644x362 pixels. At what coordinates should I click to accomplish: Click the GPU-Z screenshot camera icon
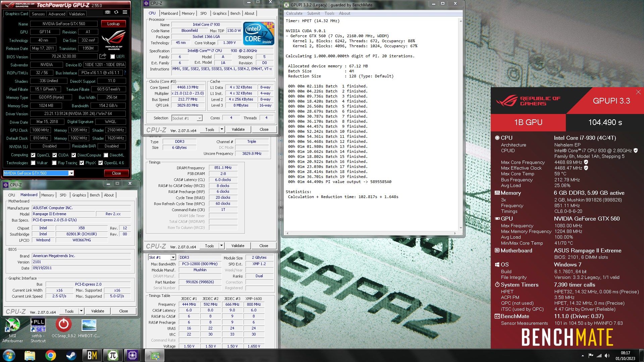coord(107,12)
